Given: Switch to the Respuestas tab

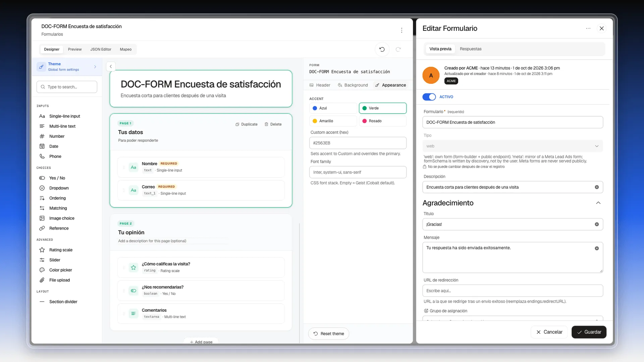Looking at the screenshot, I should (x=471, y=49).
